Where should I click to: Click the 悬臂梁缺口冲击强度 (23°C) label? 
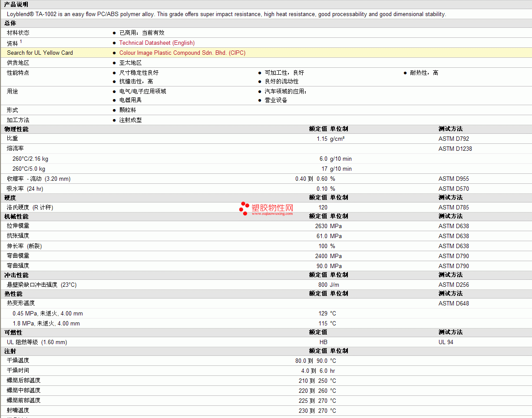point(42,285)
